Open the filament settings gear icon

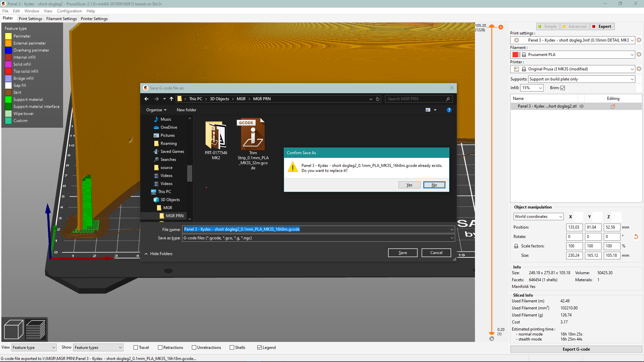(639, 54)
